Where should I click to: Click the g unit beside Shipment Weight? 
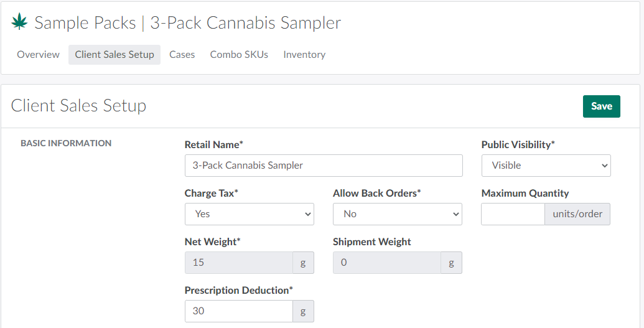tap(451, 263)
